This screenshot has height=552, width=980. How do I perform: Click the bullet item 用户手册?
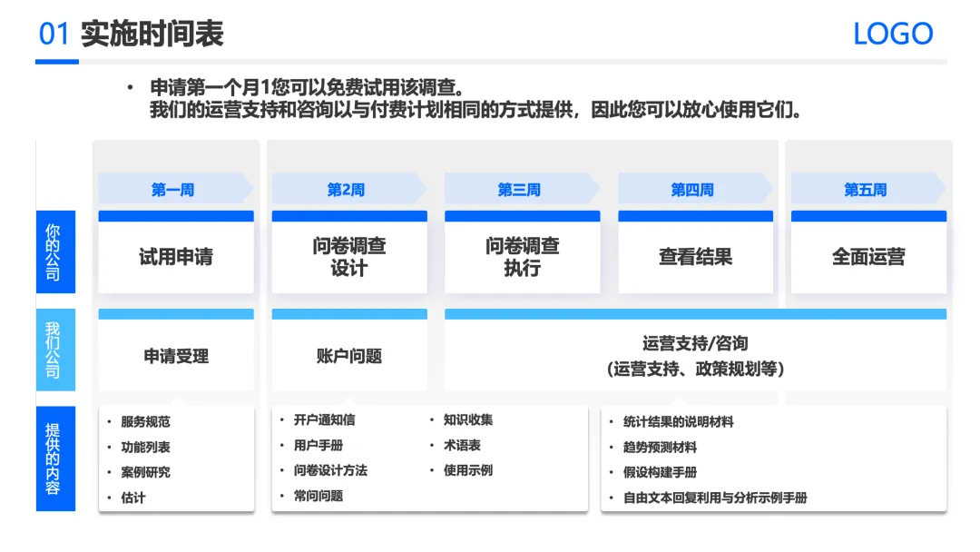(318, 445)
